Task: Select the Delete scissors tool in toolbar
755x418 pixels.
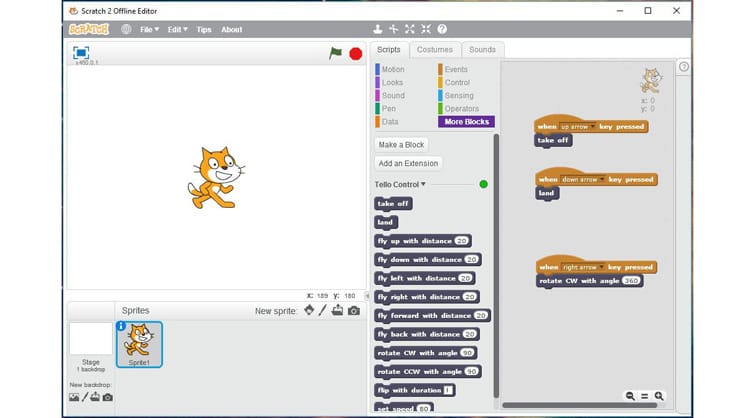Action: point(393,29)
